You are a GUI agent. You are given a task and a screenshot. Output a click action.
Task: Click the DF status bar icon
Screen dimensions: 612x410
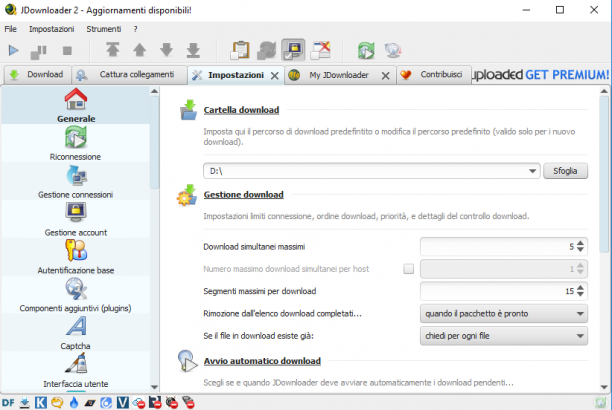click(8, 403)
